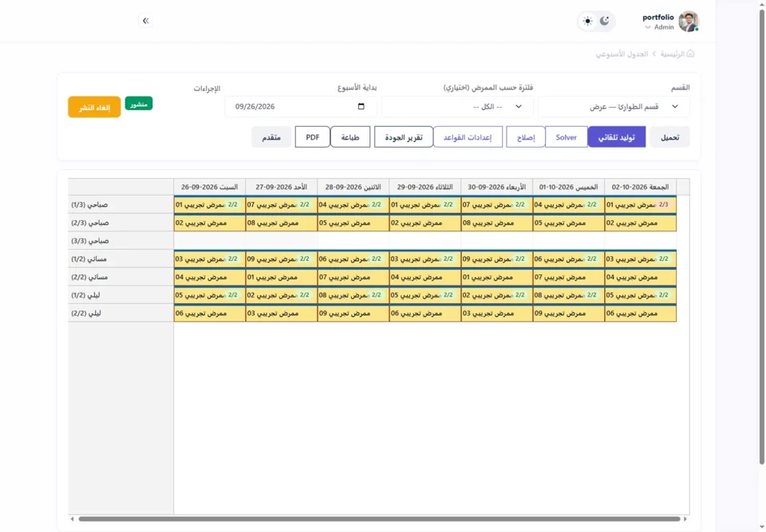Select ممرض تجريبي 05 in Saturday's ليلي (1/2) row
The height and width of the screenshot is (532, 766).
click(x=210, y=295)
